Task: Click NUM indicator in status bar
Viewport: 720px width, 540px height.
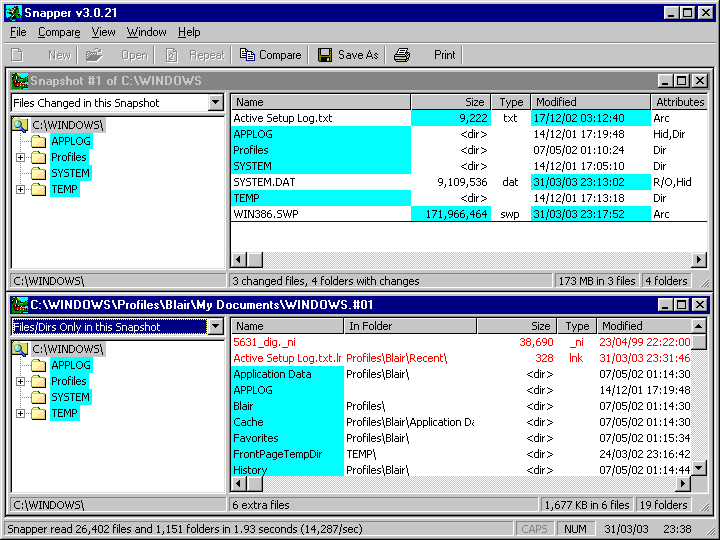Action: [575, 529]
